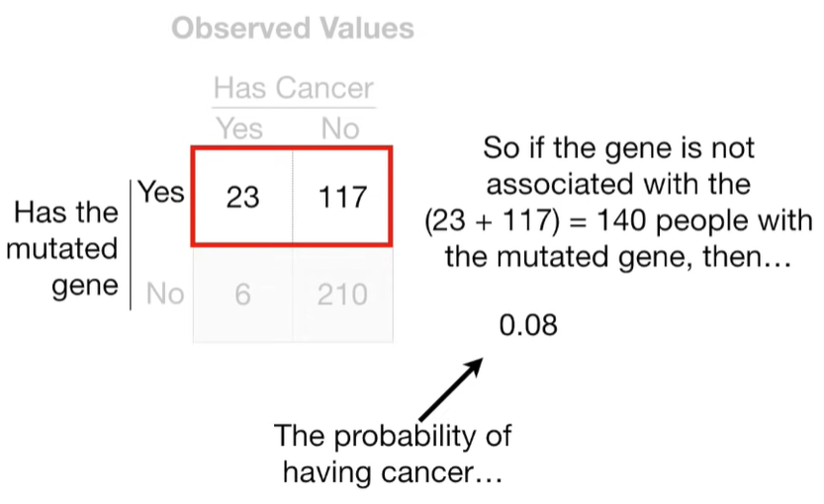
Task: Click the faded cell containing 6
Action: tap(242, 294)
